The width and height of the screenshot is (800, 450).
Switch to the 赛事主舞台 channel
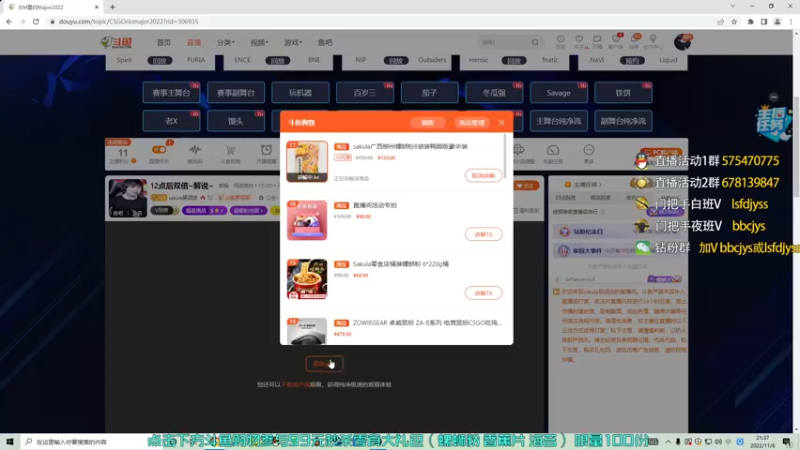point(171,93)
